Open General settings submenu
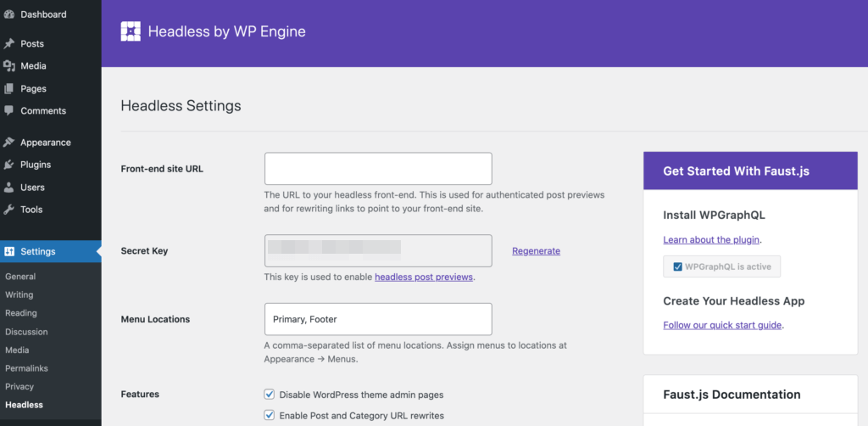The width and height of the screenshot is (868, 426). point(20,277)
